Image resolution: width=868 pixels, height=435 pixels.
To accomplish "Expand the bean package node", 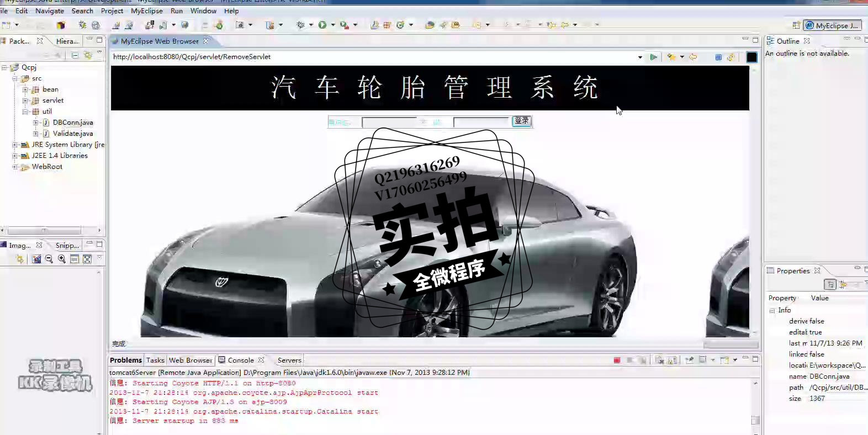I will click(x=25, y=89).
